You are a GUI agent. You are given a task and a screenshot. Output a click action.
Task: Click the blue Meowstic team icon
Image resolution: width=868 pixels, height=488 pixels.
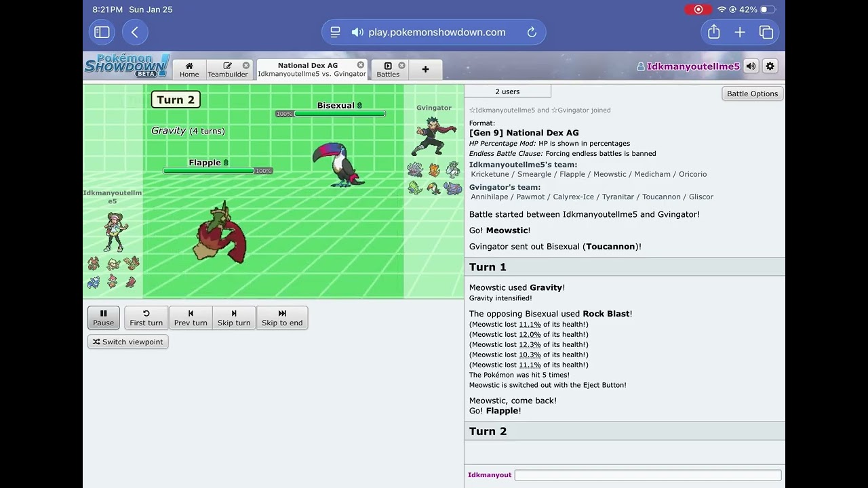[x=94, y=281]
